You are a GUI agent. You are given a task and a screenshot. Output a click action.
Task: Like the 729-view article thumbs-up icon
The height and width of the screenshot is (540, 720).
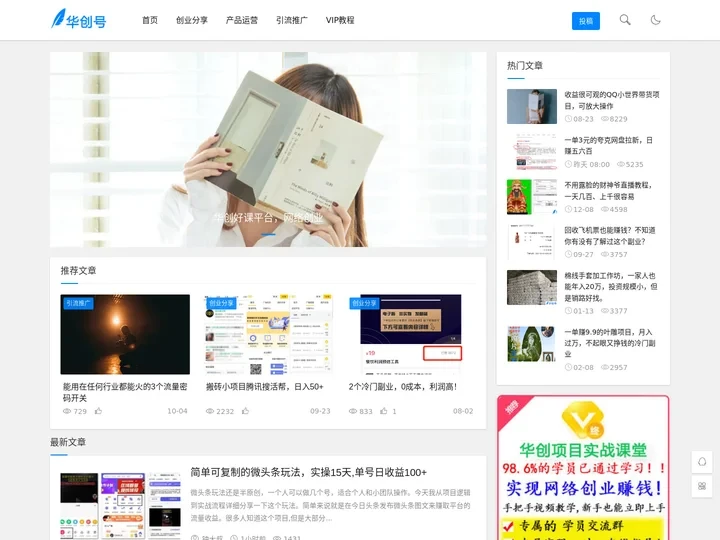click(x=98, y=411)
